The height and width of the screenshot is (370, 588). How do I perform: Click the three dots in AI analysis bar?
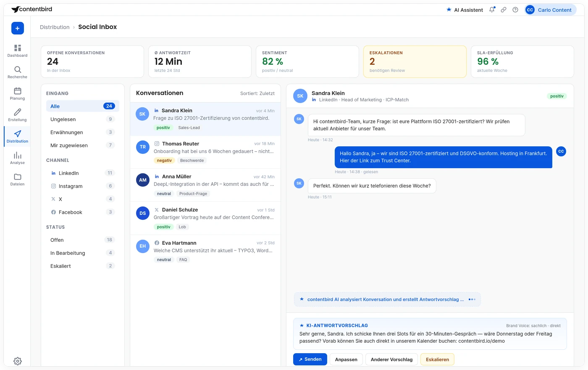click(x=472, y=299)
